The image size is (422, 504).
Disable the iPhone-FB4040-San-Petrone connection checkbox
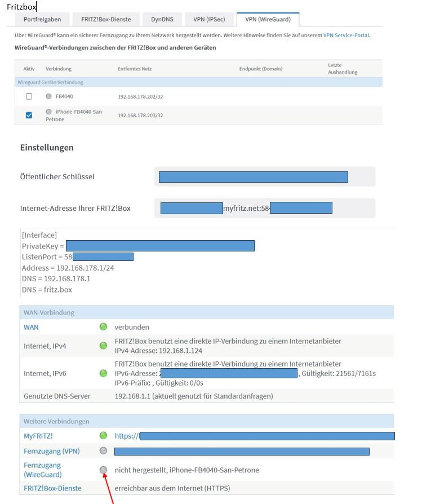coord(29,115)
